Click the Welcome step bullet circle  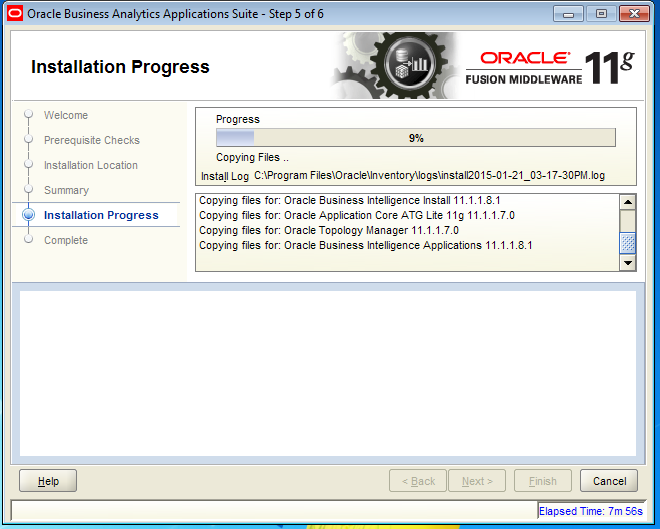tap(29, 114)
